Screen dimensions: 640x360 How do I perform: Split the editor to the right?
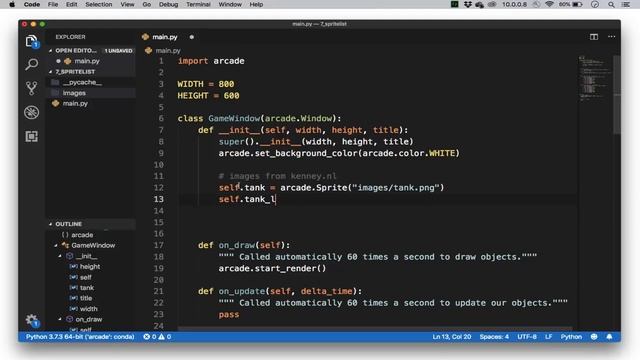594,37
